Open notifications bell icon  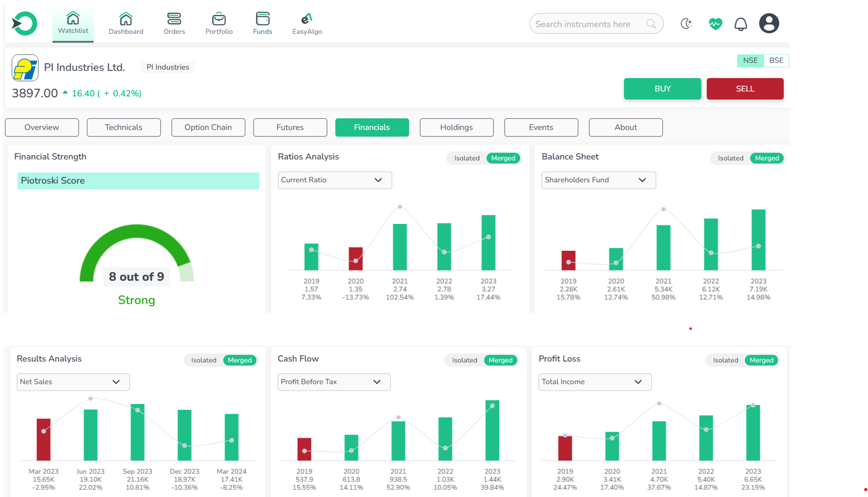tap(740, 24)
